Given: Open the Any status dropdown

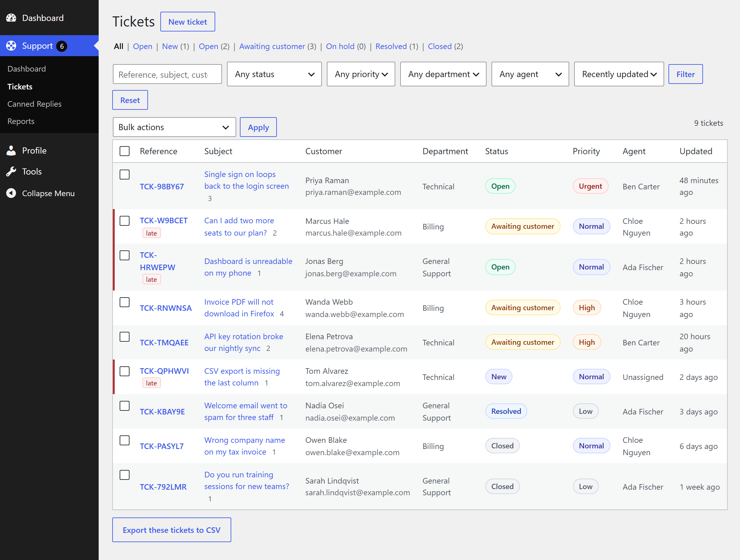Looking at the screenshot, I should [274, 74].
